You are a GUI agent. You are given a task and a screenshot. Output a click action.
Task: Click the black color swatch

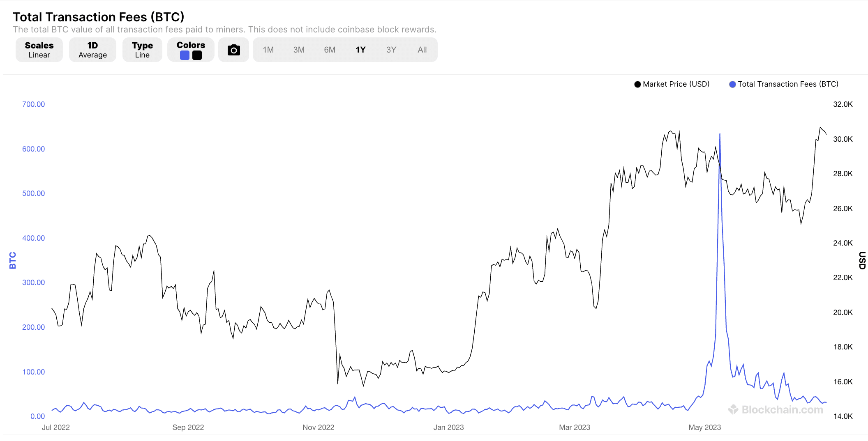197,55
